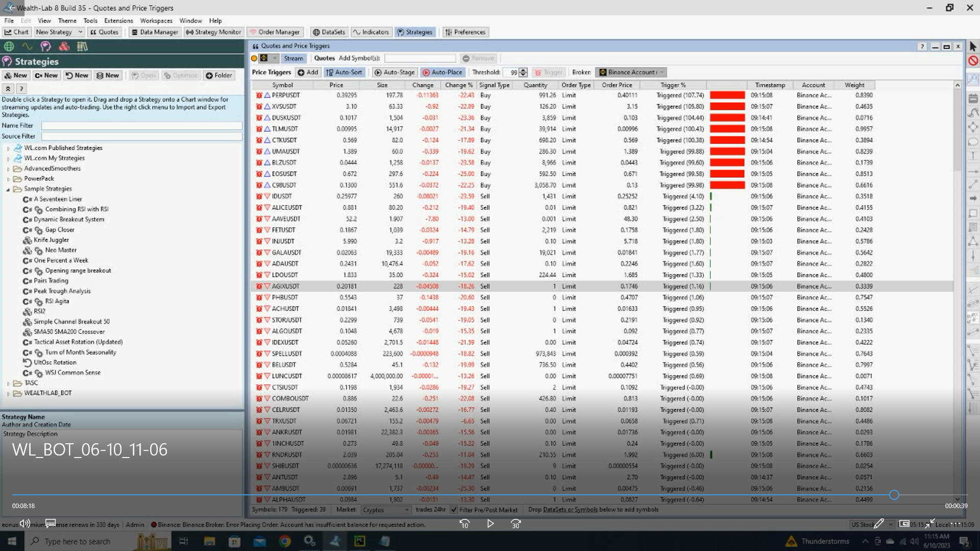Toggle the Auto-Sort option
The width and height of the screenshot is (980, 551).
pyautogui.click(x=344, y=73)
